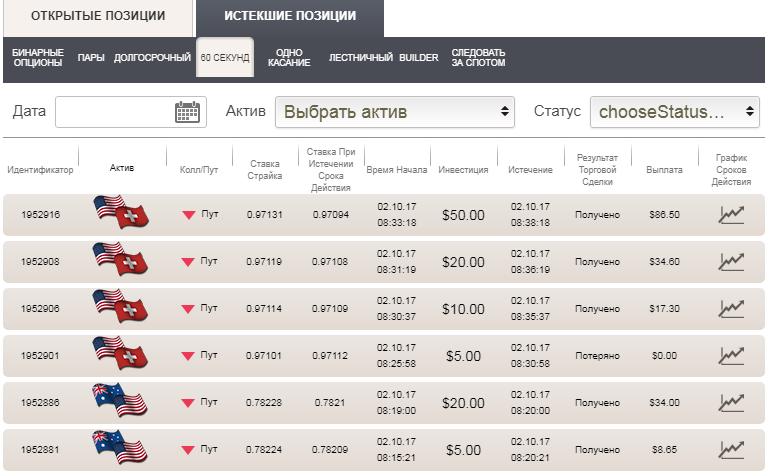Switch to Открытые позиции tab
Image resolution: width=767 pixels, height=472 pixels.
[98, 17]
